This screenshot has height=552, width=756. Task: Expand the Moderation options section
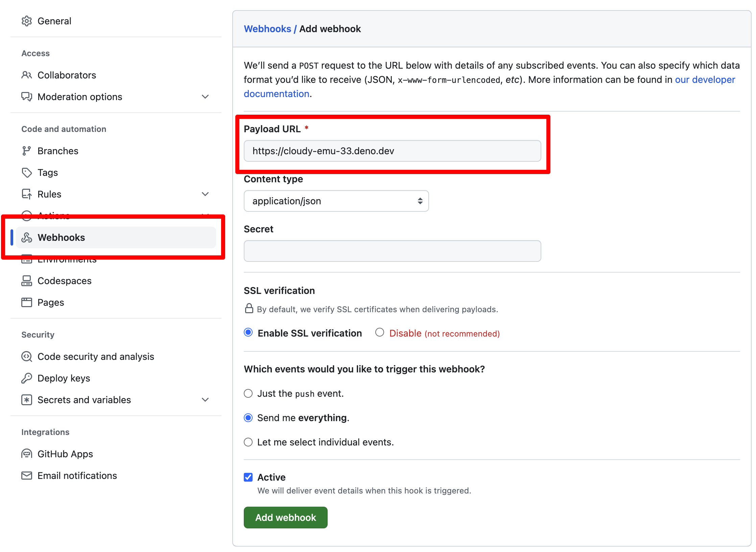pos(205,97)
